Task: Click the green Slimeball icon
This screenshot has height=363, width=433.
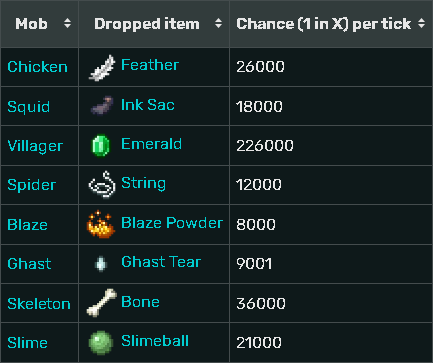Action: click(x=101, y=342)
